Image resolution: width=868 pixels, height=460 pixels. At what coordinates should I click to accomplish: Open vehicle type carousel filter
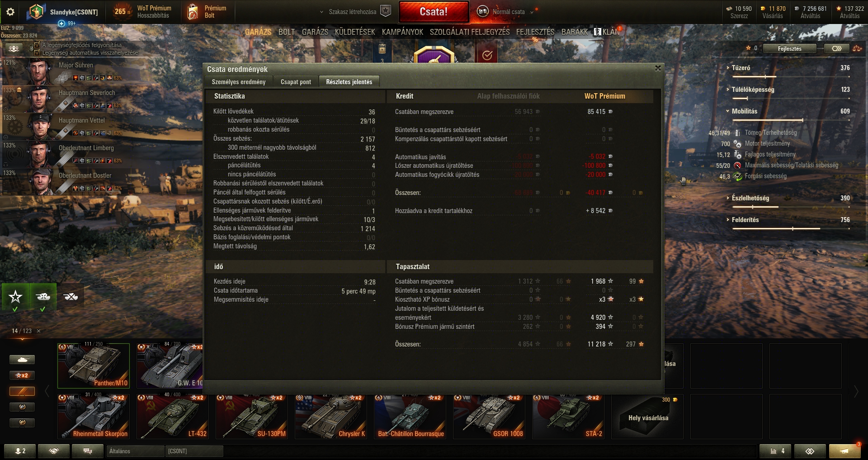tap(22, 360)
